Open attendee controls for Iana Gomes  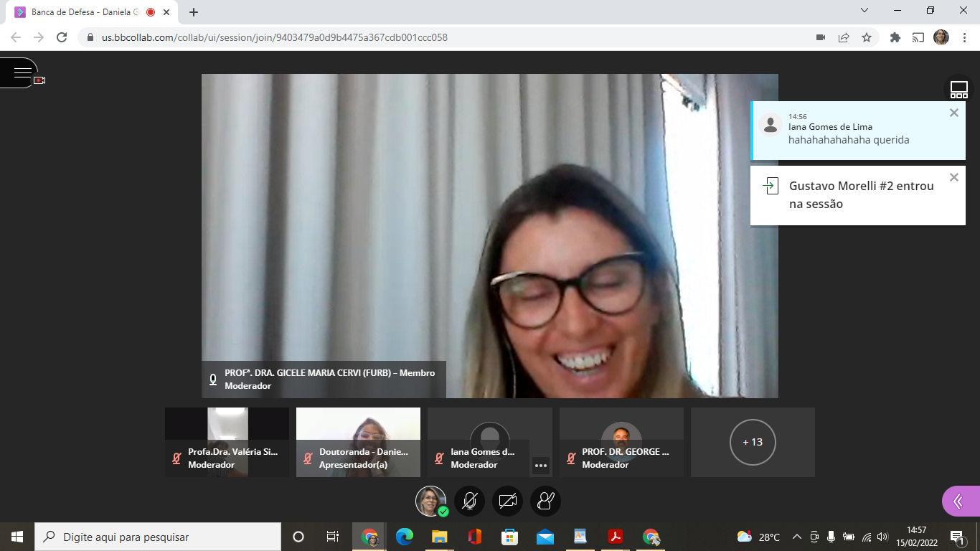pyautogui.click(x=541, y=465)
